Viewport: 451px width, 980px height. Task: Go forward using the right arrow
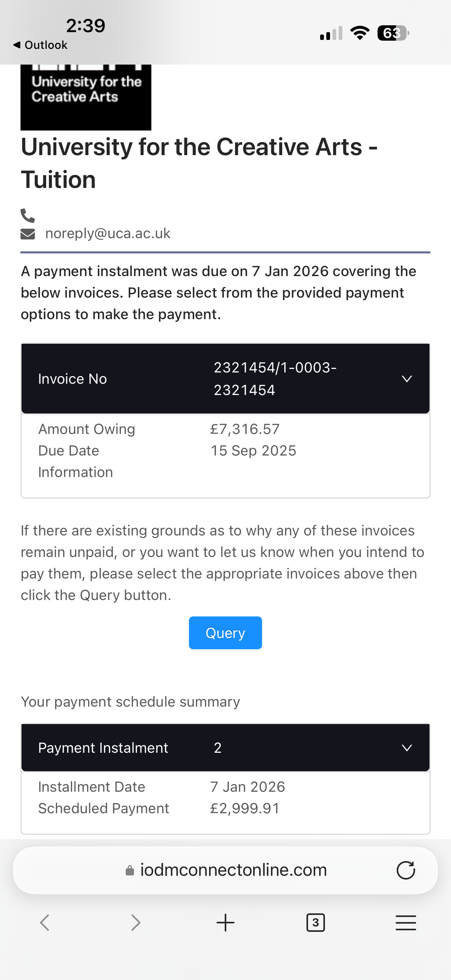click(x=135, y=923)
